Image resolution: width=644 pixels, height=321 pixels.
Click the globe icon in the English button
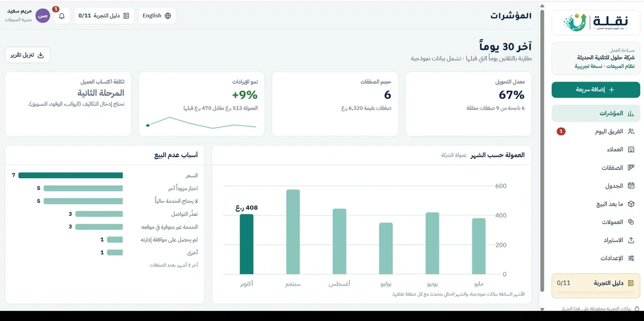click(168, 16)
